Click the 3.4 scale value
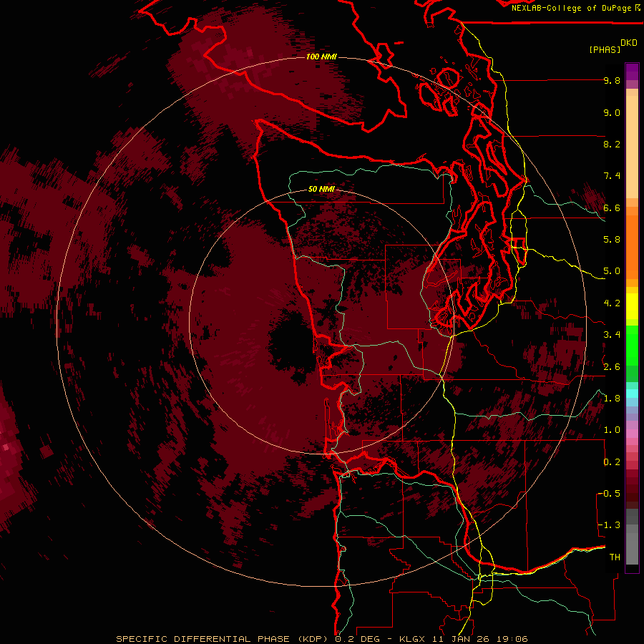Viewport: 644px width, 644px height. click(612, 335)
